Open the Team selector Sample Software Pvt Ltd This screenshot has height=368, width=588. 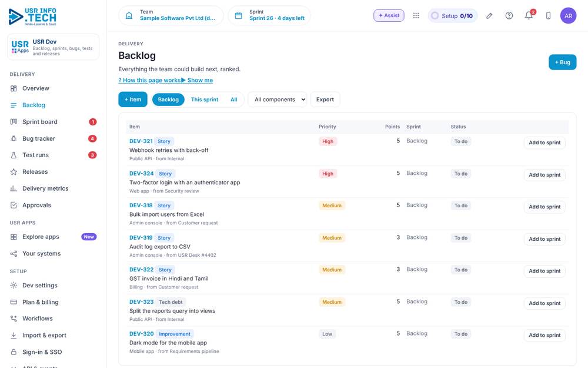[x=171, y=15]
